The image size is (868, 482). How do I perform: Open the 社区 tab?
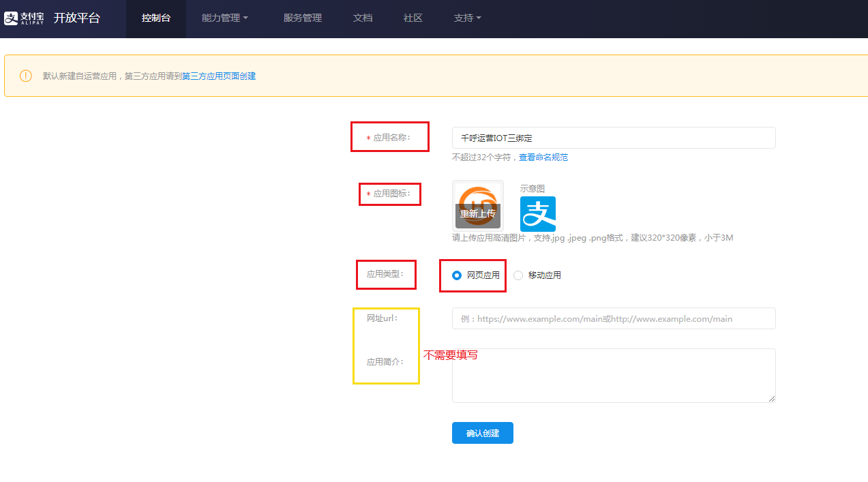[x=413, y=18]
